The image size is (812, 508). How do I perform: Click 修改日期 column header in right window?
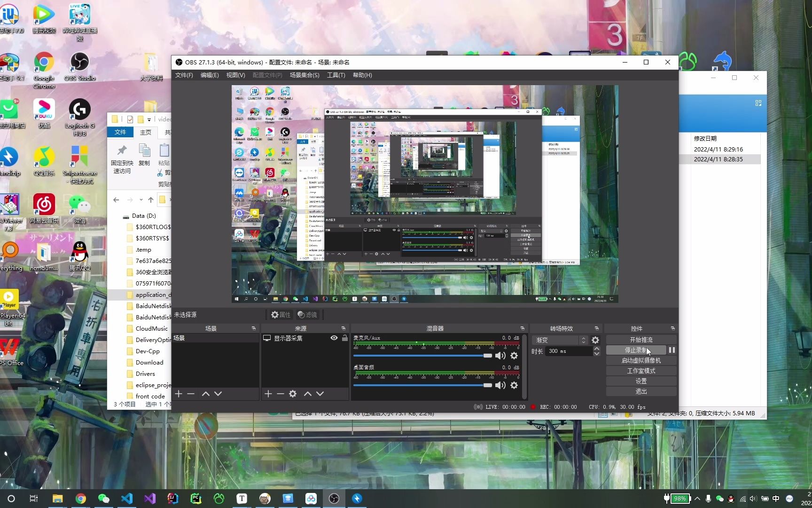(x=705, y=138)
